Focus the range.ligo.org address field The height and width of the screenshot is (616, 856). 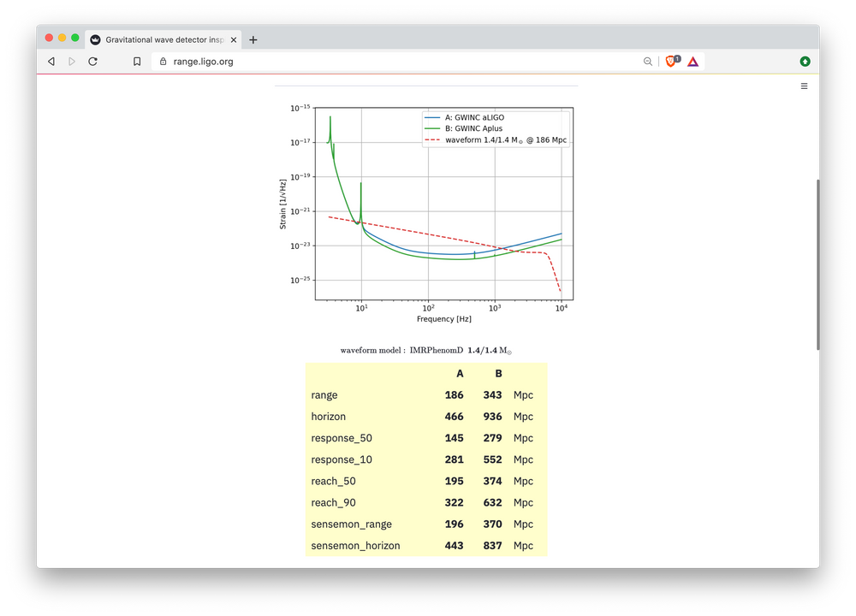(x=399, y=62)
